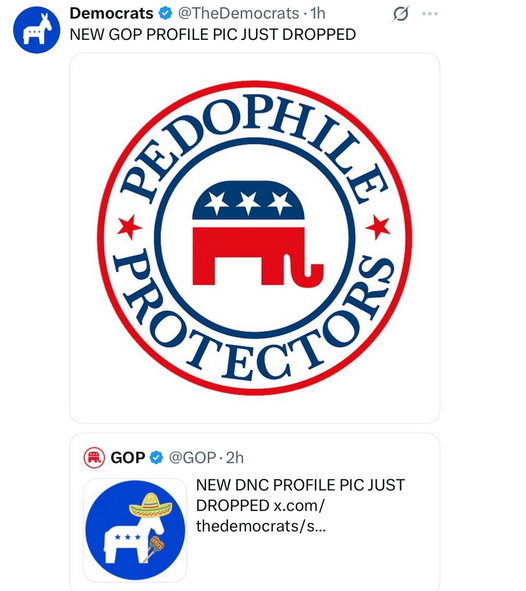The image size is (526, 591).
Task: Open the three-dot more options menu
Action: [x=430, y=14]
